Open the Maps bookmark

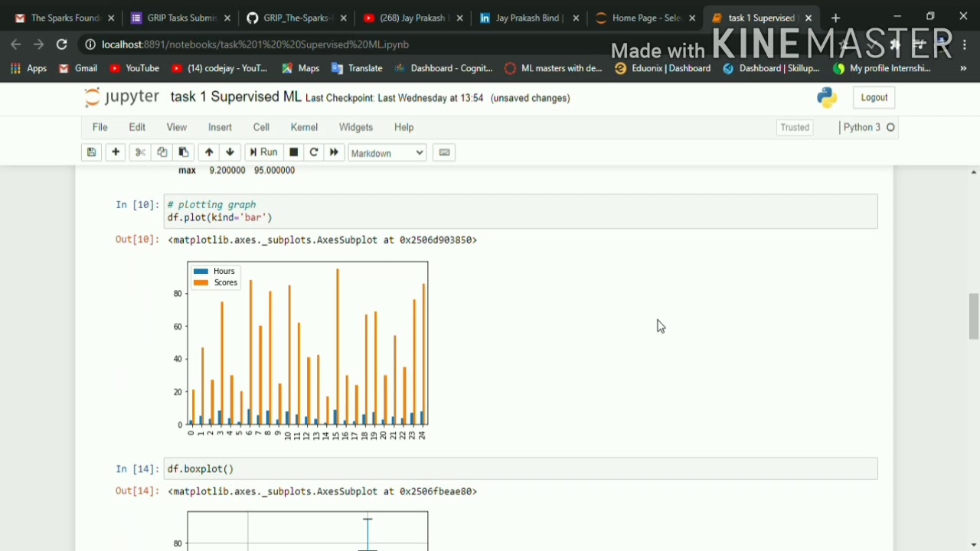coord(300,69)
